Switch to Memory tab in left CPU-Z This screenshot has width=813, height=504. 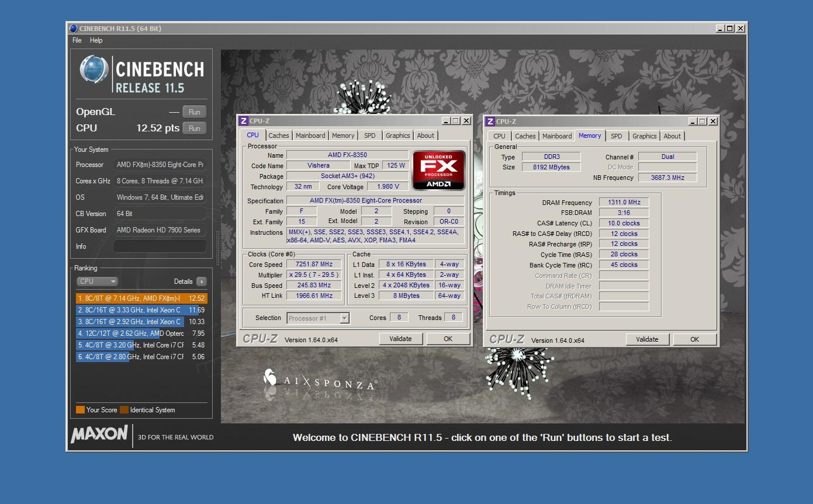click(x=343, y=135)
